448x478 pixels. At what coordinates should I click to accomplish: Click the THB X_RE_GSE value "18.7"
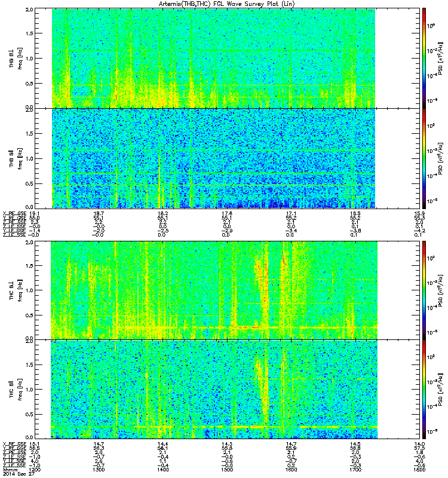click(x=99, y=213)
